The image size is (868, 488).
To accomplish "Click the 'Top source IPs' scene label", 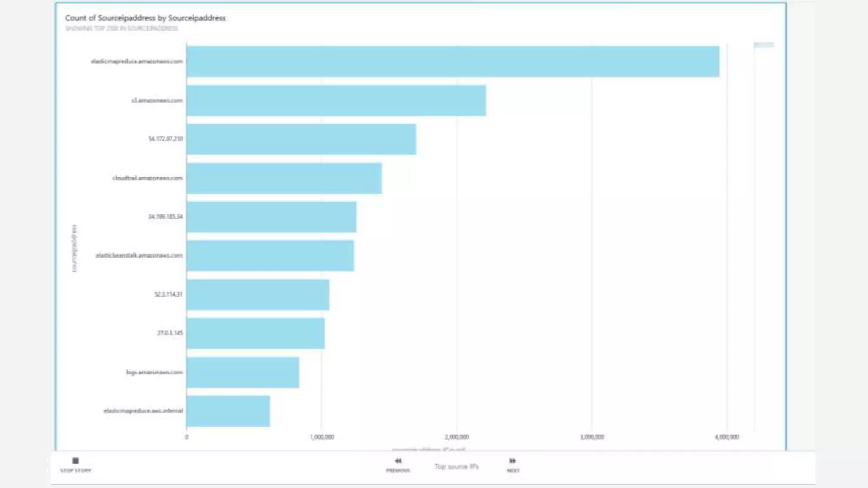I will pyautogui.click(x=456, y=466).
